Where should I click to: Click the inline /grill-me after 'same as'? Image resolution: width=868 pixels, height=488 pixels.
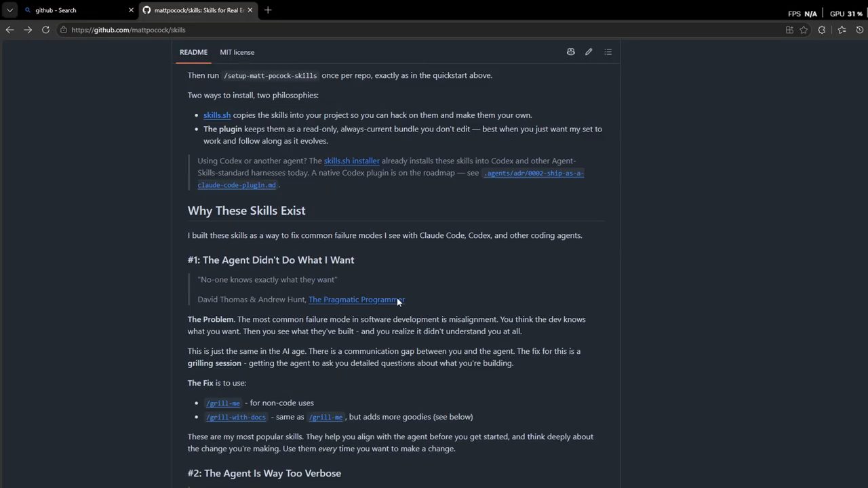(x=325, y=418)
